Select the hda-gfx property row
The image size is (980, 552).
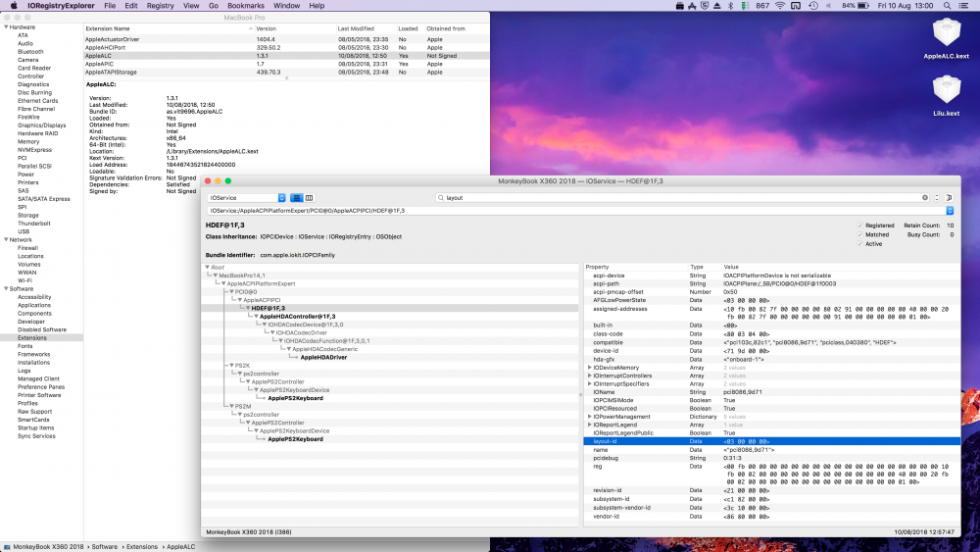pos(772,360)
